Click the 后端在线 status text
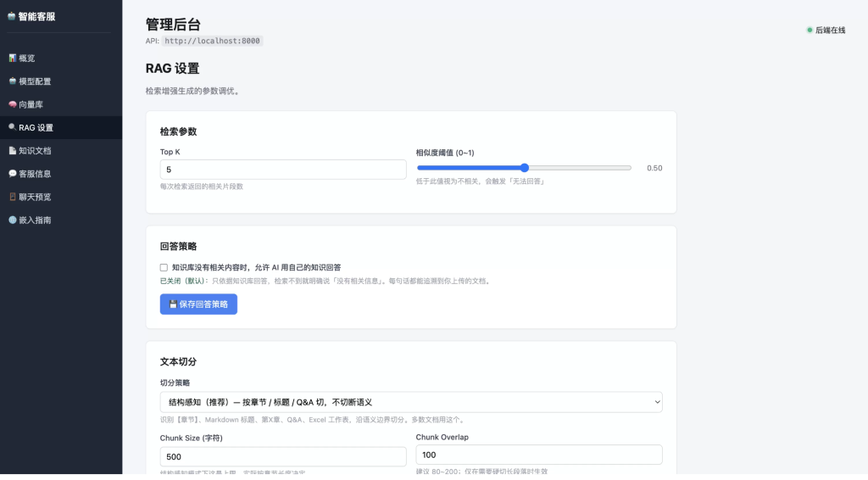This screenshot has height=480, width=868. (831, 30)
